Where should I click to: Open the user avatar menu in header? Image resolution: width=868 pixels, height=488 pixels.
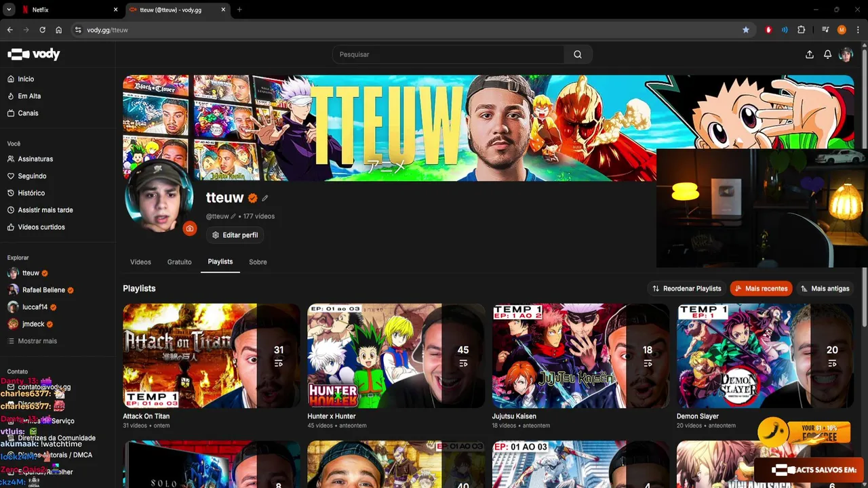[846, 54]
